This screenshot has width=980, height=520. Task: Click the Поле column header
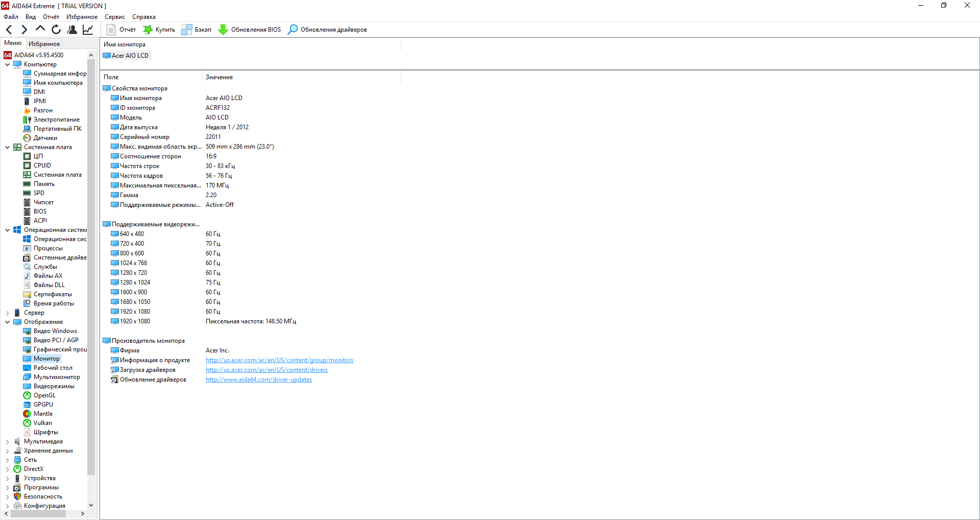pos(152,77)
